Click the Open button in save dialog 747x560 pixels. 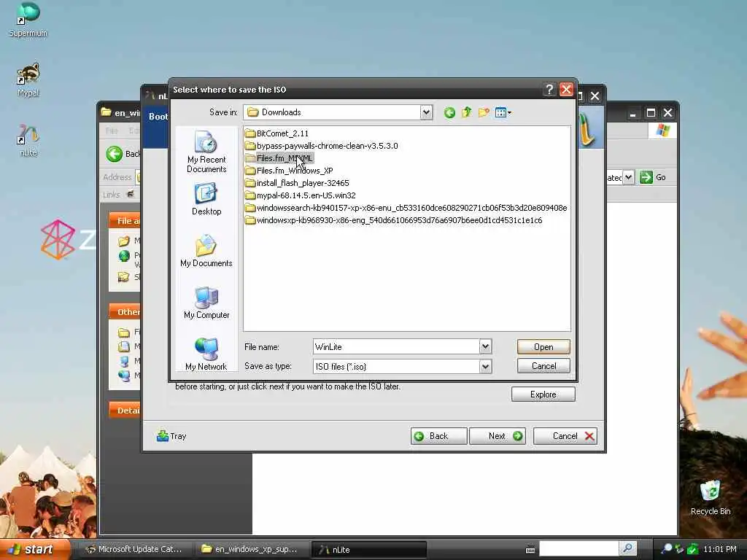pyautogui.click(x=543, y=346)
